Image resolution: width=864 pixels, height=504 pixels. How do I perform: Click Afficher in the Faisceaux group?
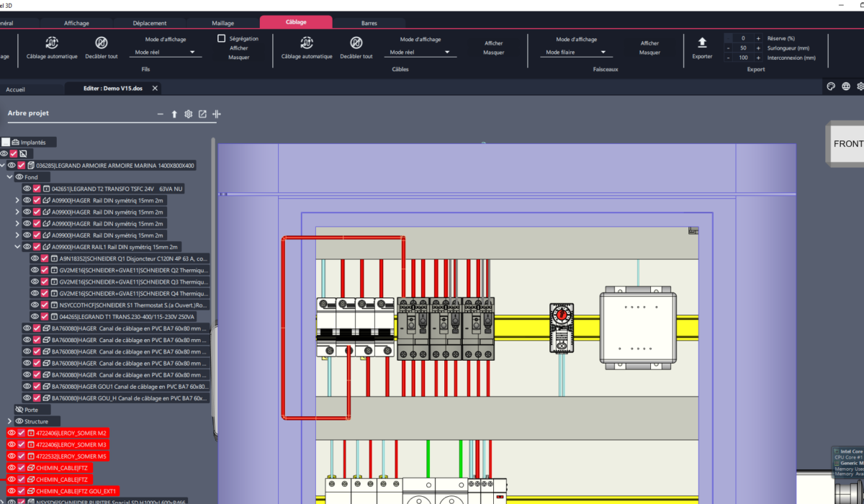[650, 43]
